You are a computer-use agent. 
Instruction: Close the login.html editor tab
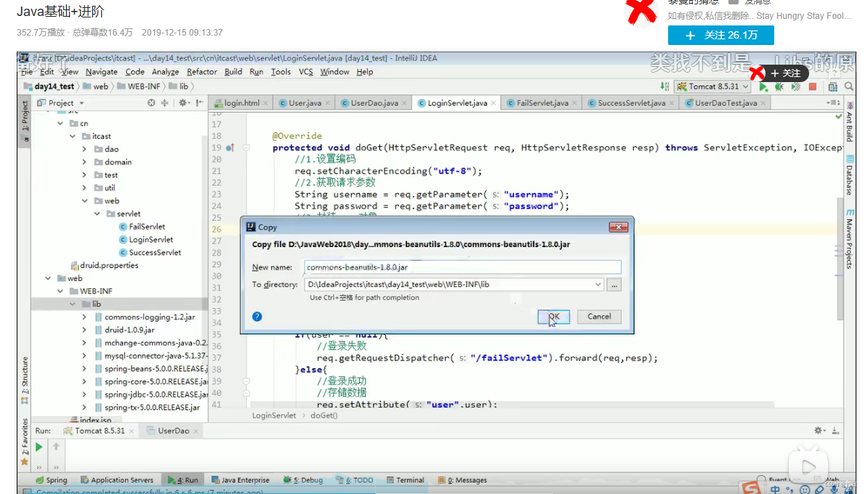point(266,103)
